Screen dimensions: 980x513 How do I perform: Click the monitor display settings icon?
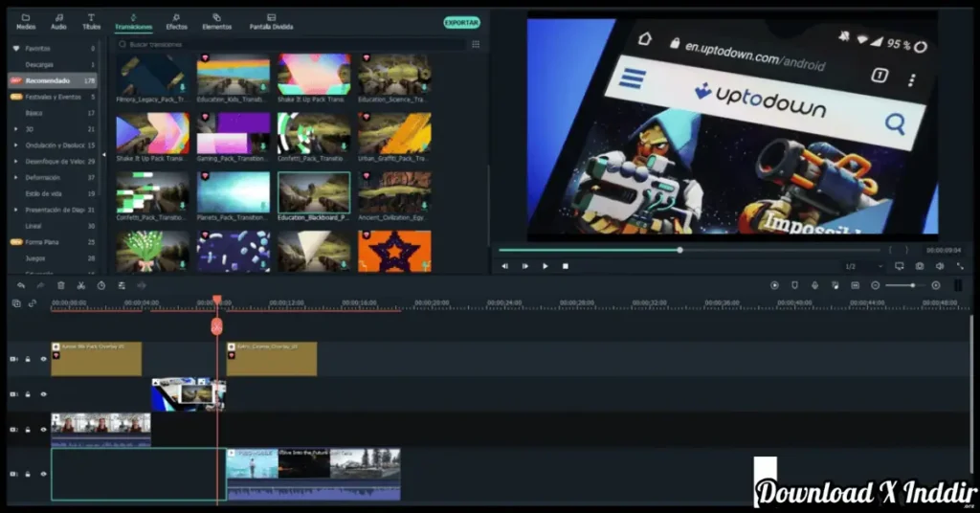tap(900, 266)
